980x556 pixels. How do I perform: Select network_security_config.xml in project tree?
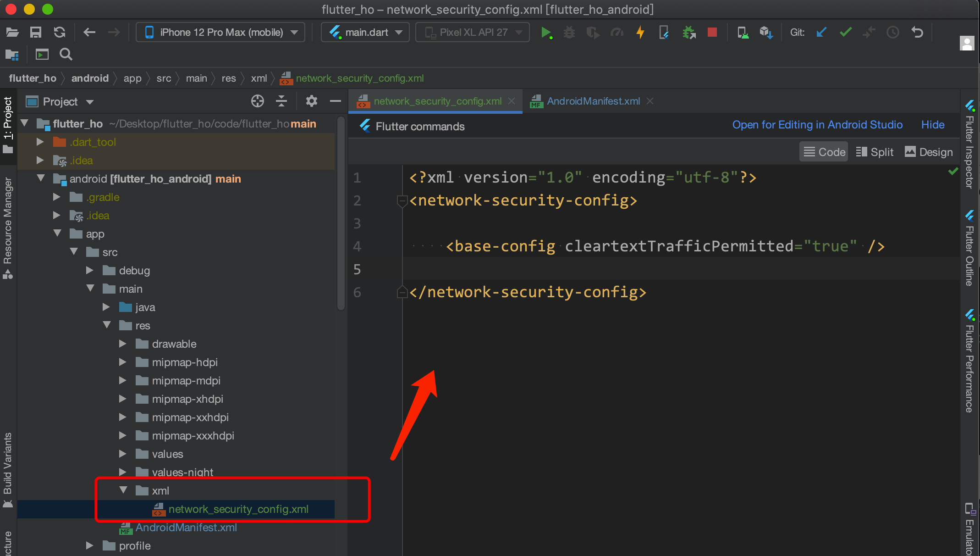[238, 509]
